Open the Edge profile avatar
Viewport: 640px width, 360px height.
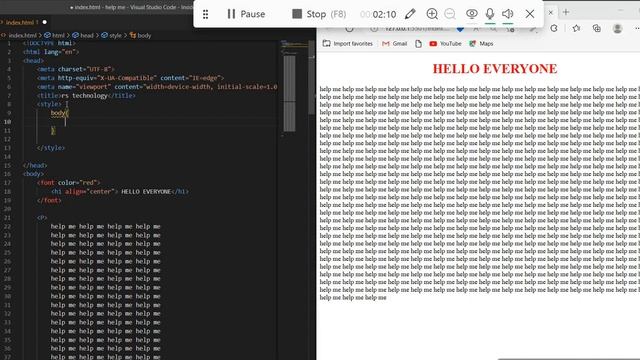[618, 29]
